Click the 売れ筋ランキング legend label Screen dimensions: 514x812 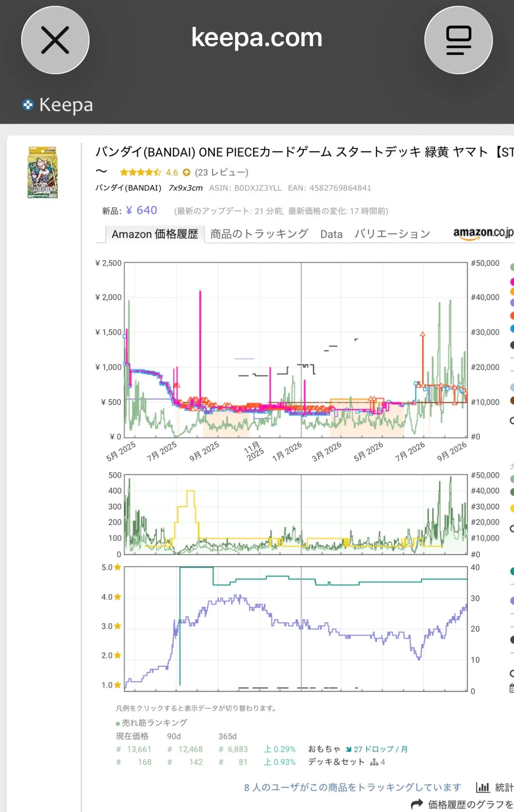(154, 723)
